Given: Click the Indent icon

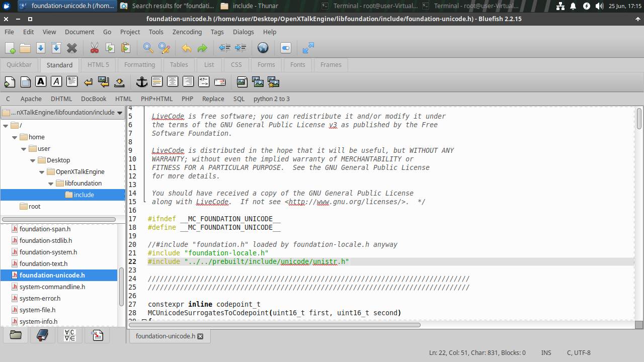Looking at the screenshot, I should coord(240,48).
